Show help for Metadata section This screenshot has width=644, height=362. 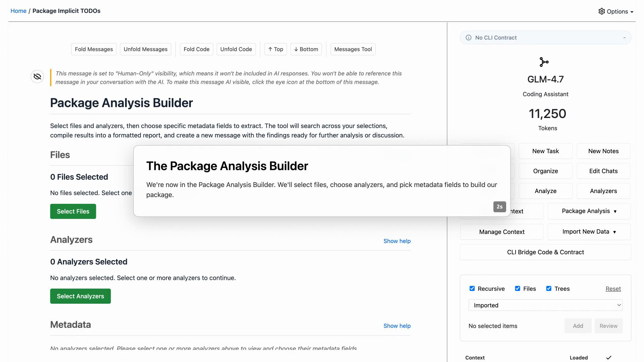(397, 326)
